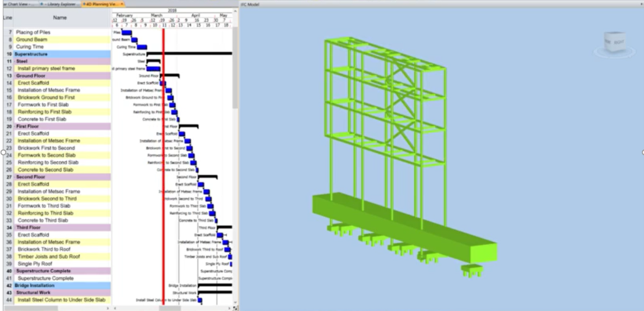The image size is (644, 311).
Task: Click the horizontal scrollbar thumb below the Gantt chart
Action: pyautogui.click(x=169, y=308)
